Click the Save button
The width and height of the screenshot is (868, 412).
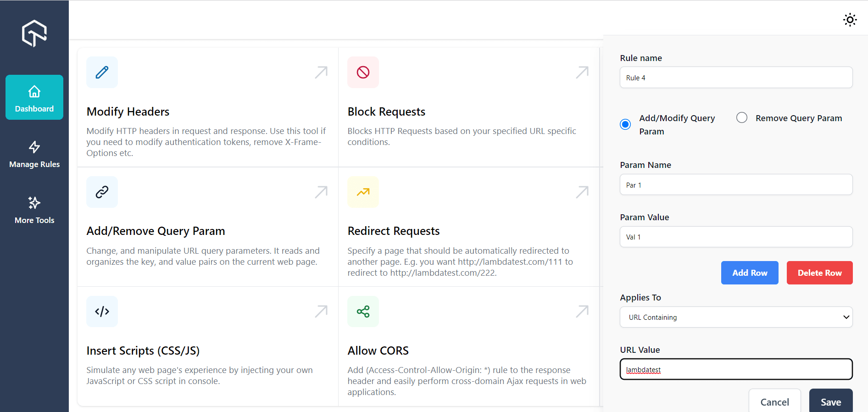(x=830, y=401)
